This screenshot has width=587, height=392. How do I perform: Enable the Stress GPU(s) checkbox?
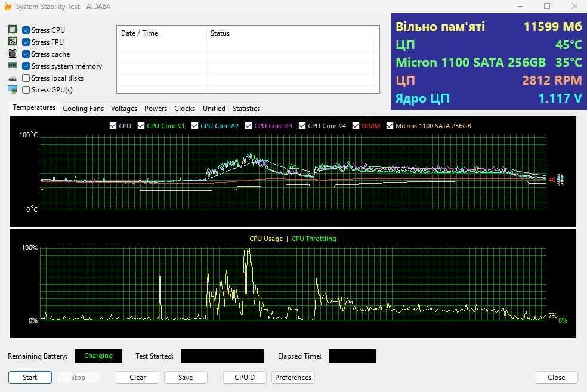click(26, 90)
